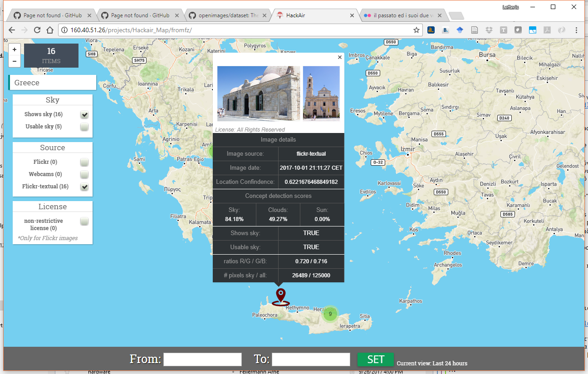
Task: Close the HackAir tab
Action: click(352, 15)
